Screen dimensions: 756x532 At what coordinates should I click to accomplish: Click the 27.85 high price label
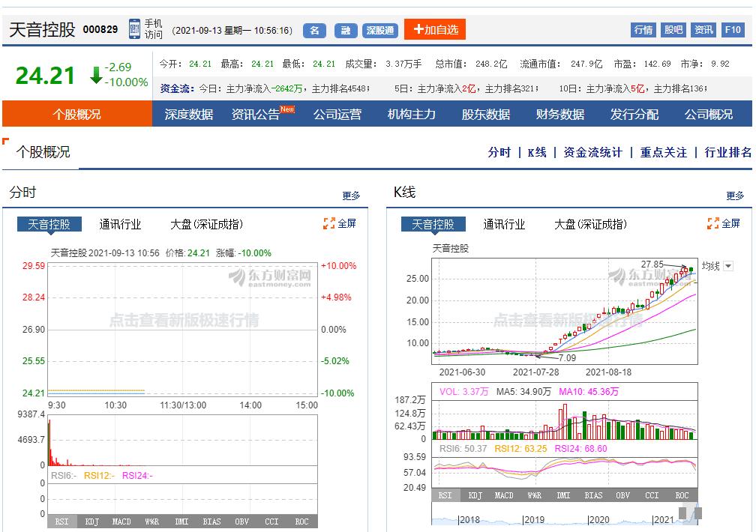coord(652,264)
